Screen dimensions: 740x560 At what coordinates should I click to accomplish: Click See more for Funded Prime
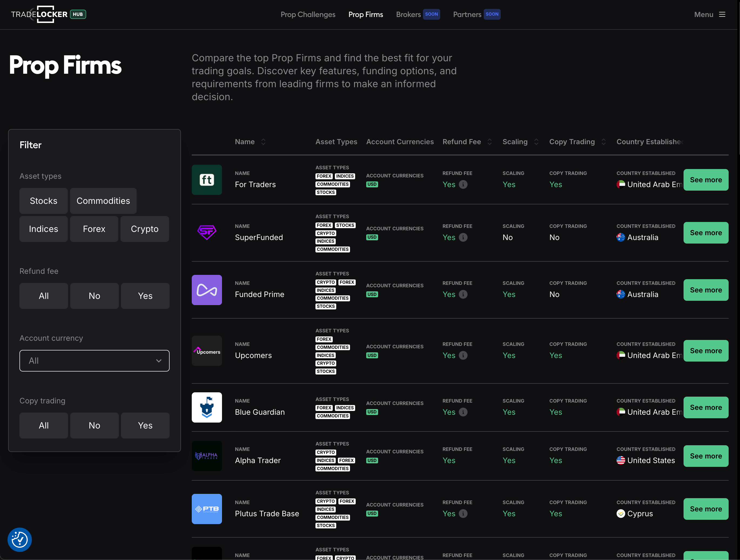(x=706, y=290)
